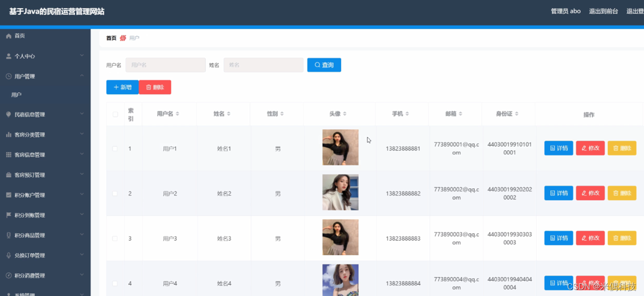The height and width of the screenshot is (296, 644).
Task: Sort by 性别 column arrows
Action: tap(282, 114)
